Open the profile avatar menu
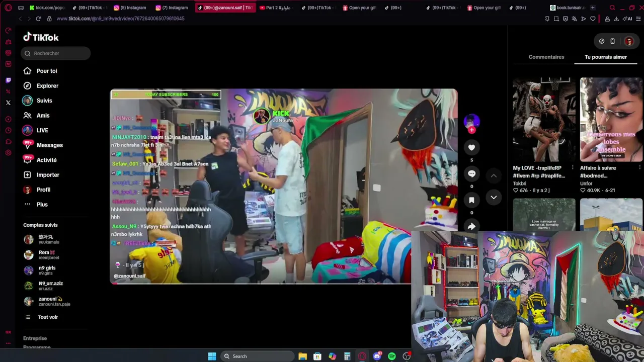 (629, 41)
